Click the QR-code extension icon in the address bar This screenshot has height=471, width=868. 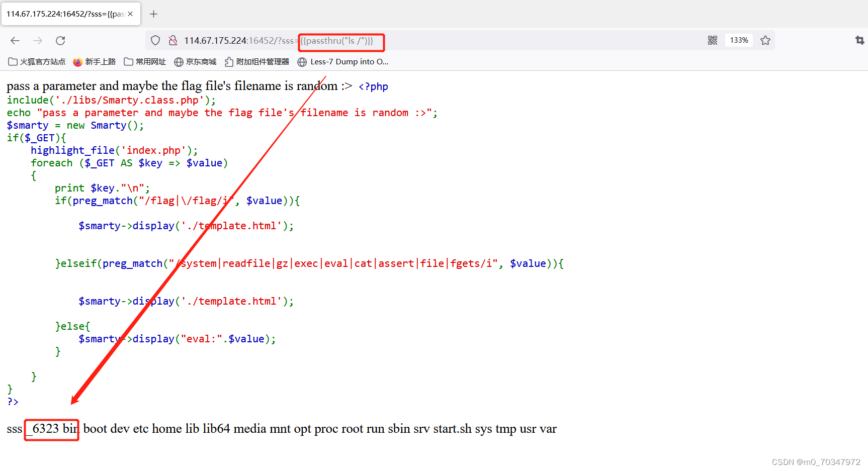tap(713, 40)
